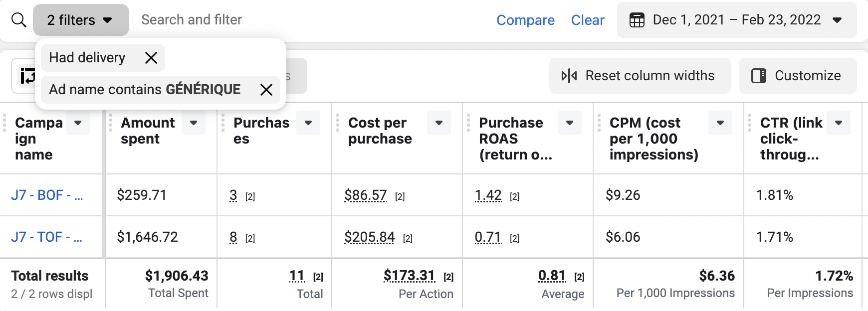The width and height of the screenshot is (868, 311).
Task: Click the Compare link
Action: click(525, 20)
